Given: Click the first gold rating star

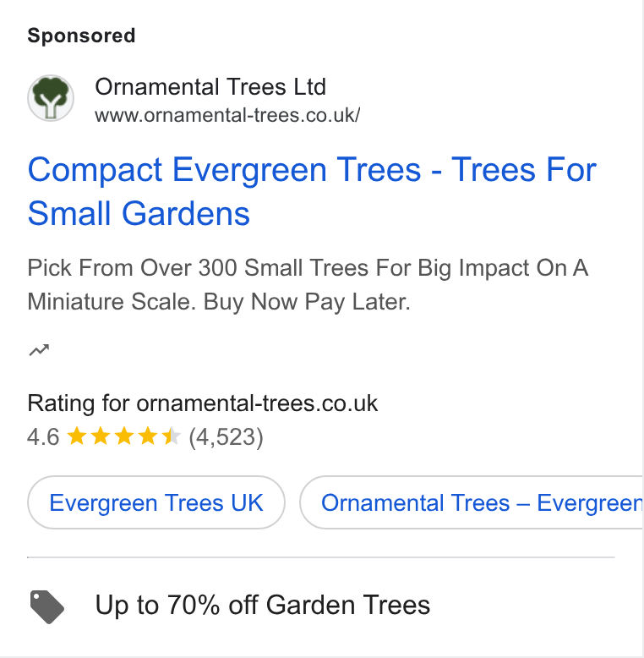Looking at the screenshot, I should (77, 436).
